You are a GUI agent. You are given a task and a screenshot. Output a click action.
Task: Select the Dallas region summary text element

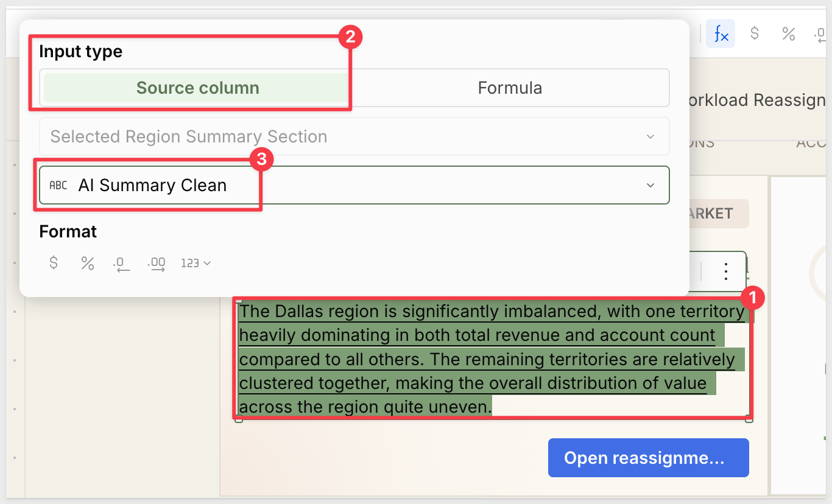(x=493, y=359)
